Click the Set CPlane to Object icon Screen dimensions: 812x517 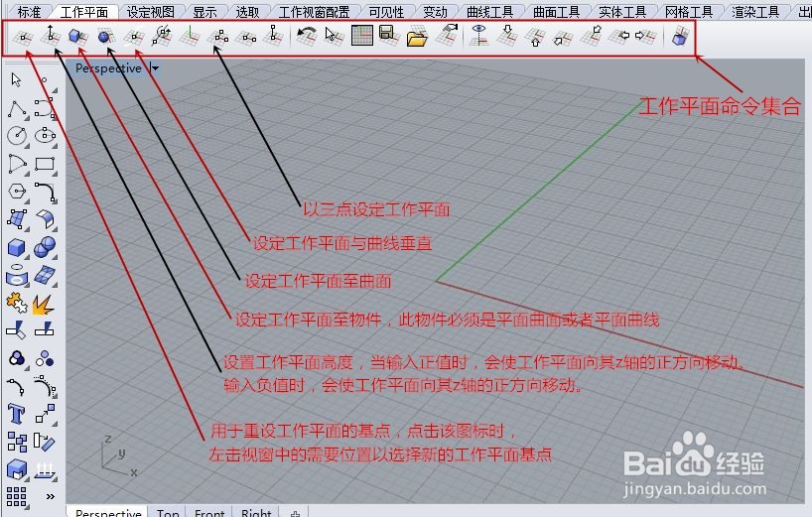point(77,37)
